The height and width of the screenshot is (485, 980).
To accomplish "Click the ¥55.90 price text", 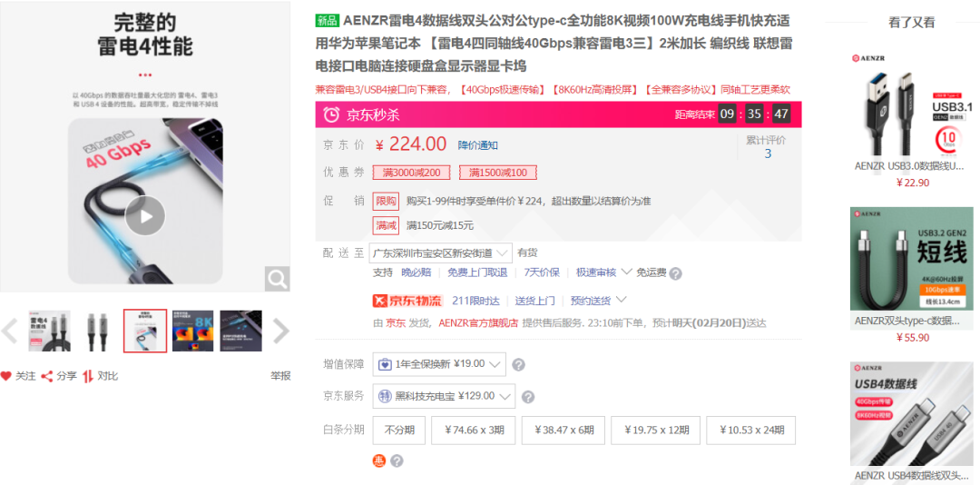I will pyautogui.click(x=913, y=337).
